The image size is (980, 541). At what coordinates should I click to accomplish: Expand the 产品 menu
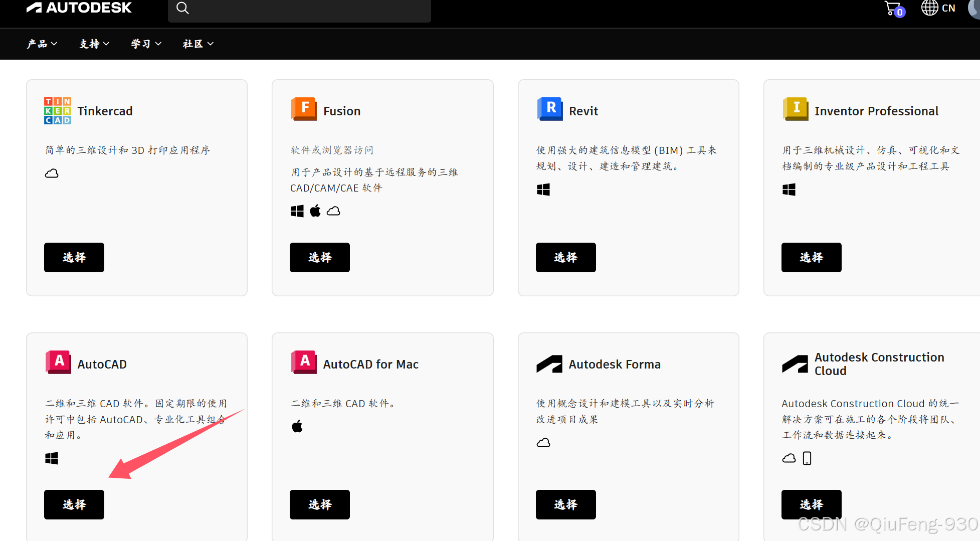tap(42, 44)
